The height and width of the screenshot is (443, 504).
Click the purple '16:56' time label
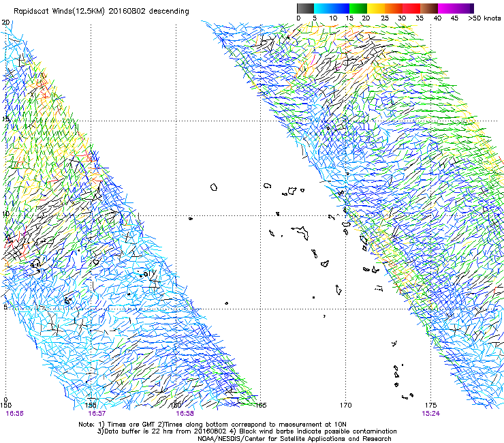(14, 414)
